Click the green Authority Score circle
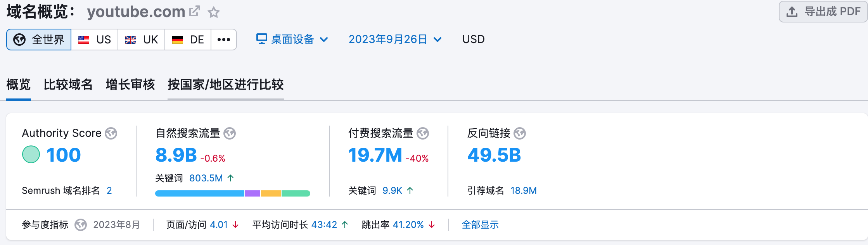Image resolution: width=868 pixels, height=245 pixels. 31,154
